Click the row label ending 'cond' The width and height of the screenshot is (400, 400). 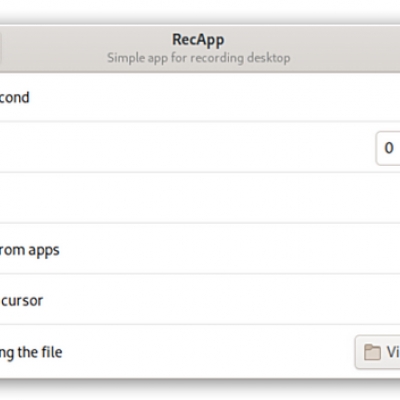coord(15,98)
